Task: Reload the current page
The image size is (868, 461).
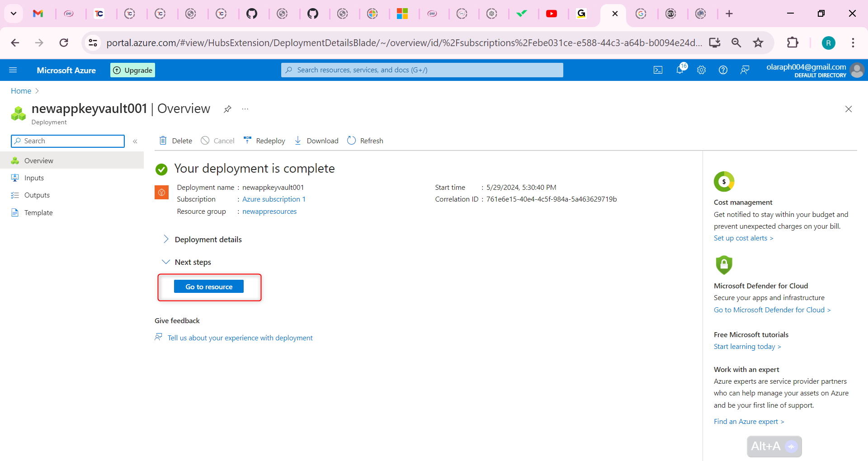Action: click(64, 43)
